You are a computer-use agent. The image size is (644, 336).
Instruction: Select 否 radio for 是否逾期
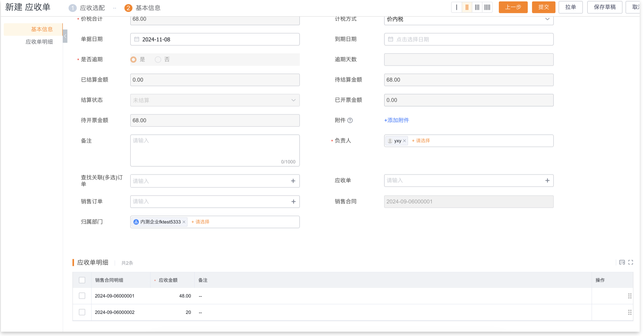(x=158, y=60)
